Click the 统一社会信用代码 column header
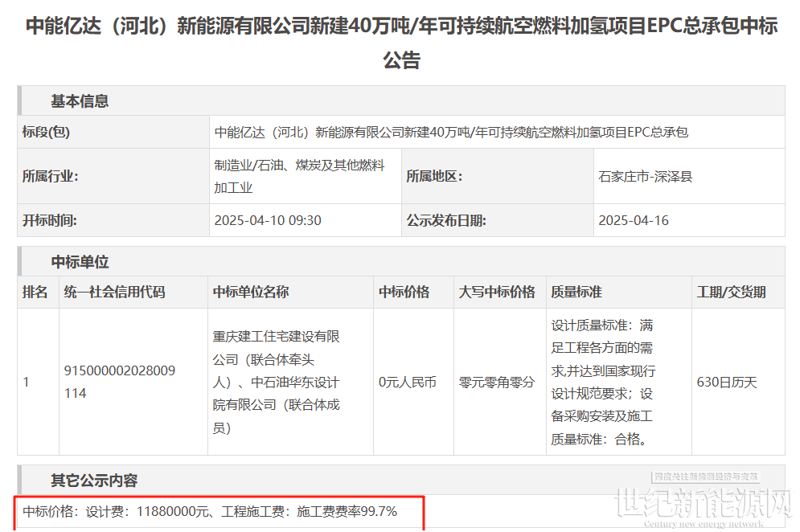Image resolution: width=800 pixels, height=532 pixels. (x=114, y=292)
